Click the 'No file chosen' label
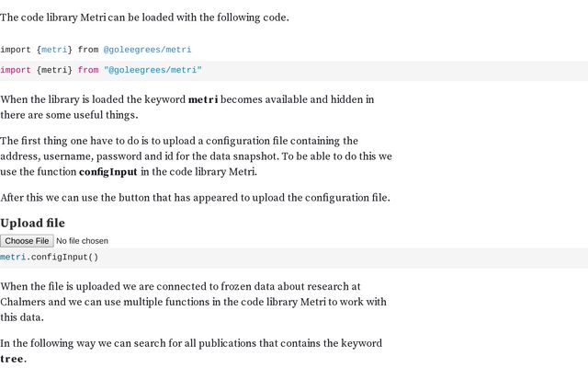Screen dimensions: 588x368 [82, 241]
